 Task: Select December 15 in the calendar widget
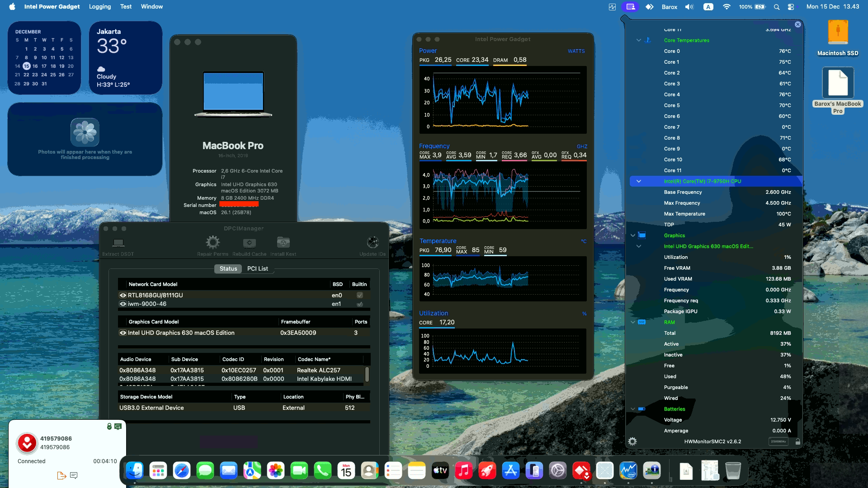[x=26, y=66]
